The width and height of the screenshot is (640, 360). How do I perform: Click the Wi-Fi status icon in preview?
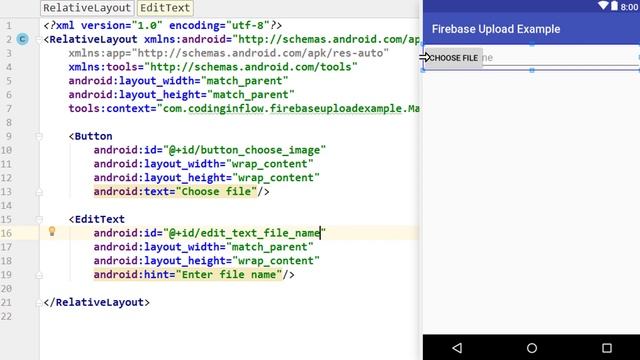click(x=603, y=6)
